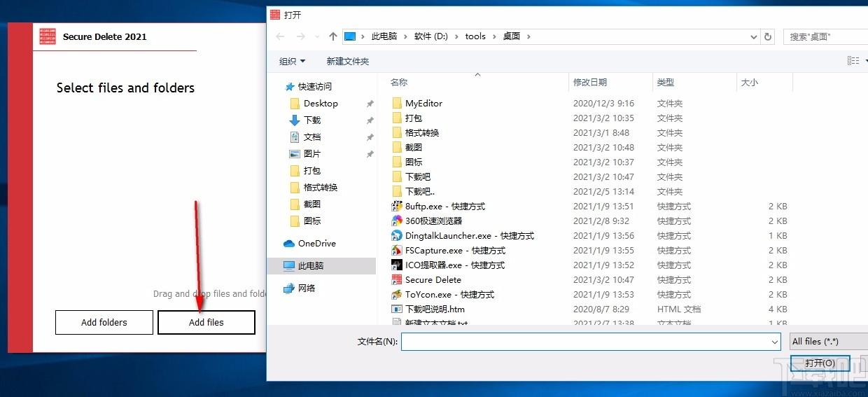Click 新建文件夹 in the toolbar

pyautogui.click(x=347, y=61)
